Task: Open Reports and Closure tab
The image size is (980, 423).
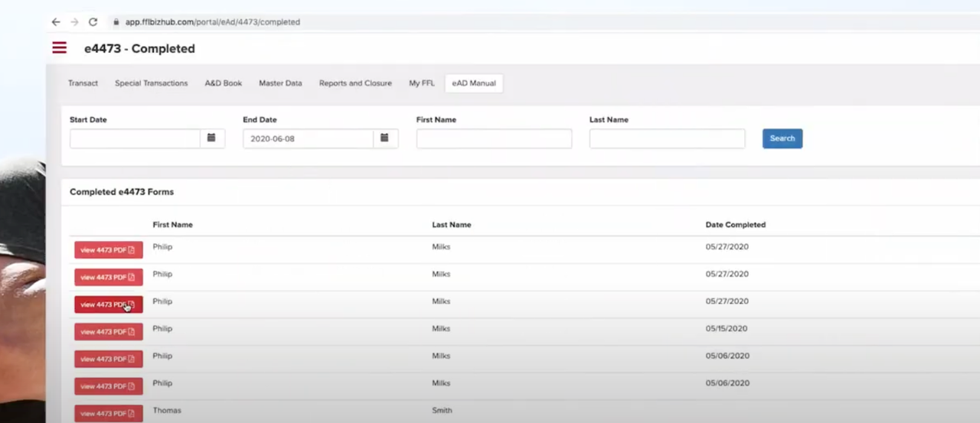Action: pos(355,83)
